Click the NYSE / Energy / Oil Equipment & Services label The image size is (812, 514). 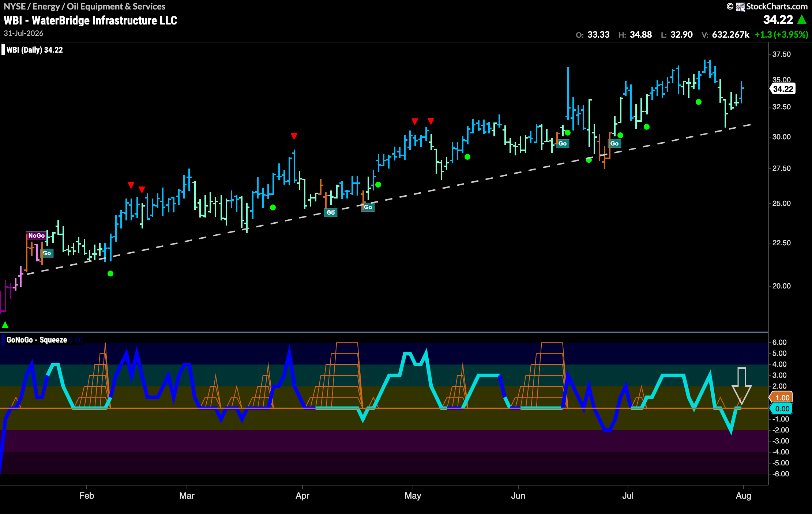pyautogui.click(x=84, y=6)
